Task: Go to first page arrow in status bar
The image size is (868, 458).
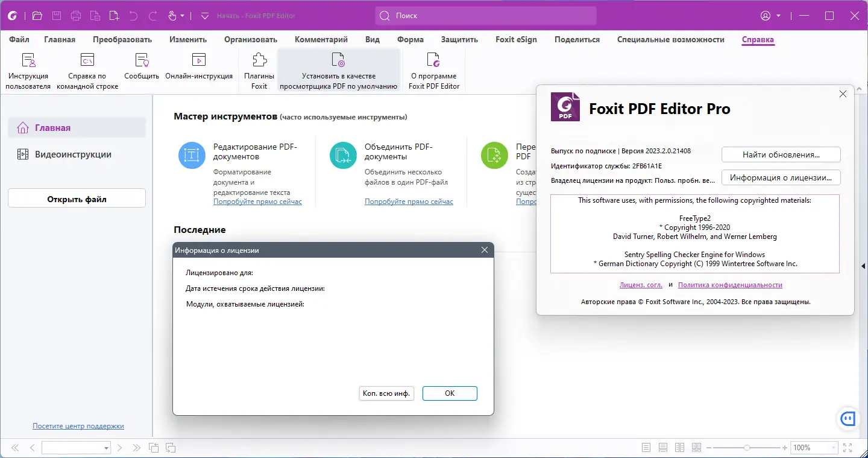Action: pos(15,448)
